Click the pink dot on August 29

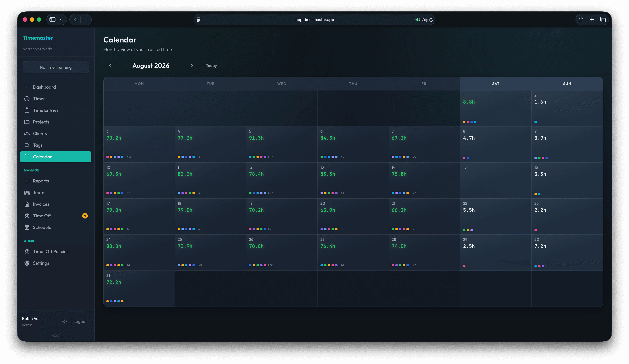coord(464,266)
